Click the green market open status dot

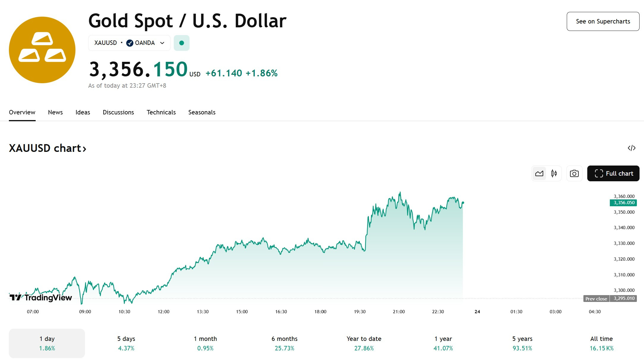(x=181, y=43)
